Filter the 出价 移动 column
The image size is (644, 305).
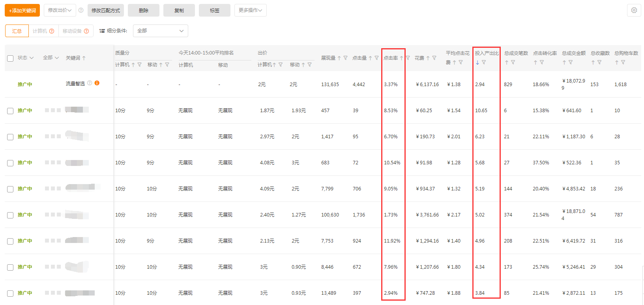(310, 65)
